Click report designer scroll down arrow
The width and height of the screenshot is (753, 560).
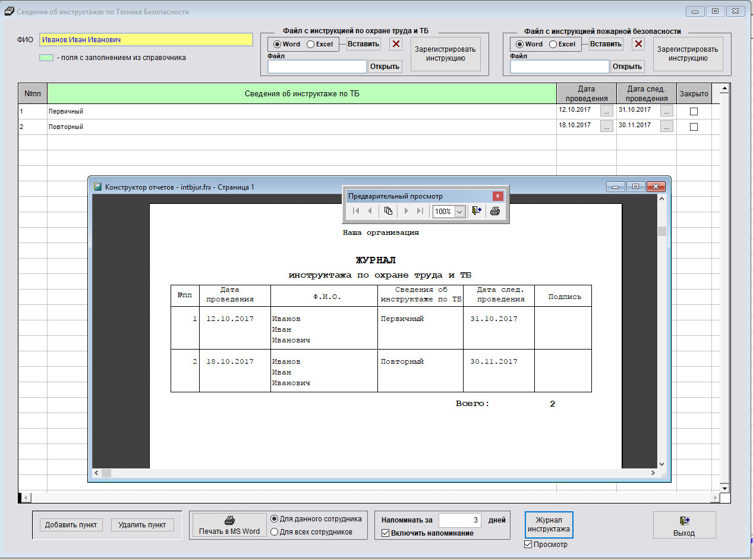pos(662,464)
